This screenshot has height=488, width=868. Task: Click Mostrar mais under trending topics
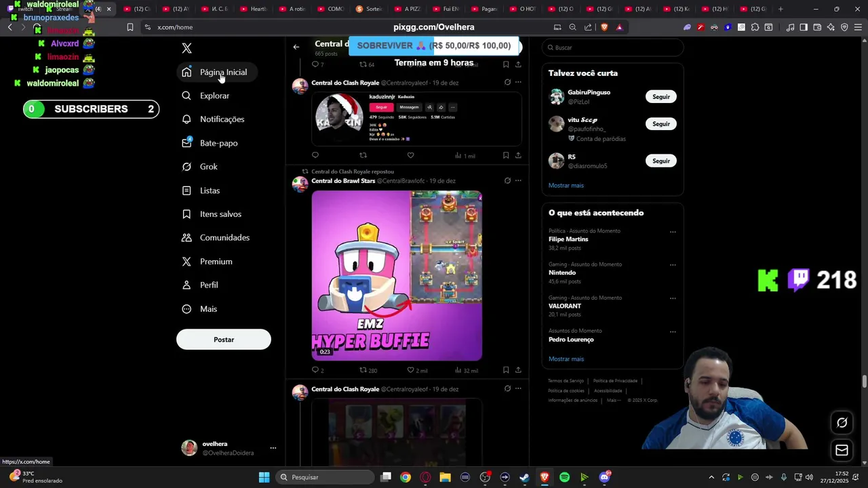tap(566, 359)
